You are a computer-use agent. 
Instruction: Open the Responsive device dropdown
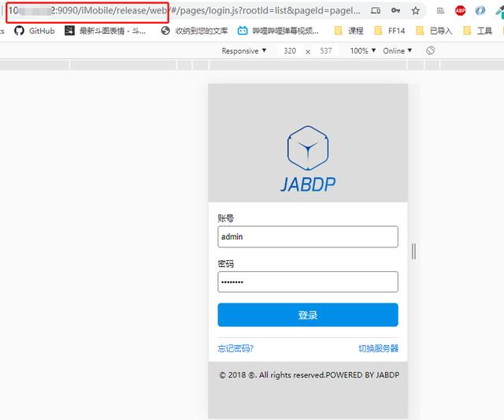(244, 50)
